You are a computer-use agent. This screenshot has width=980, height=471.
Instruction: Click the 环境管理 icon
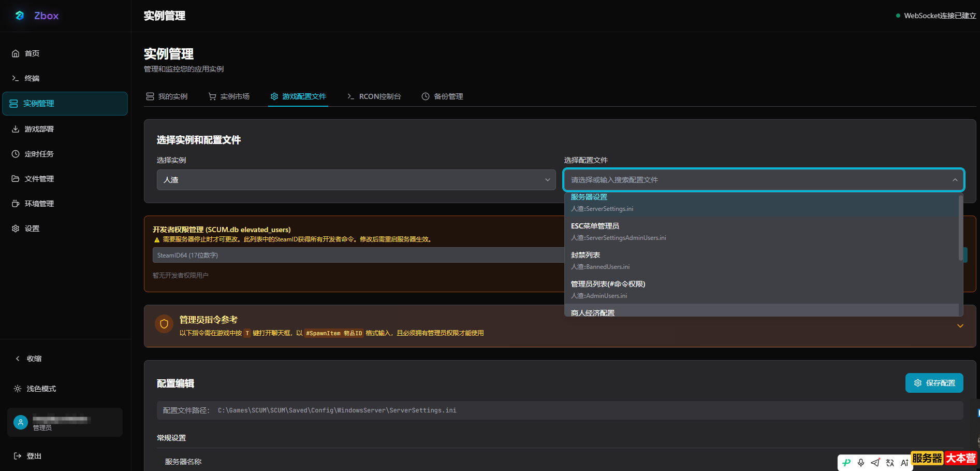click(x=16, y=204)
